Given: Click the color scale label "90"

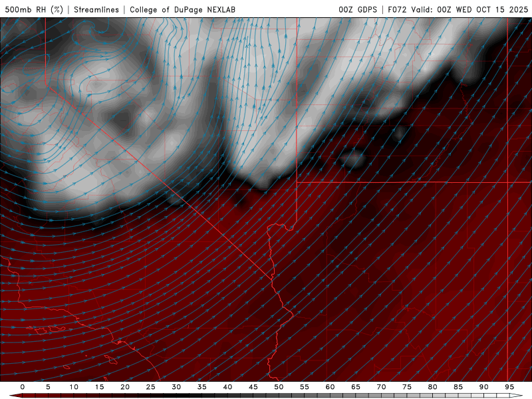Looking at the screenshot, I should point(483,387).
